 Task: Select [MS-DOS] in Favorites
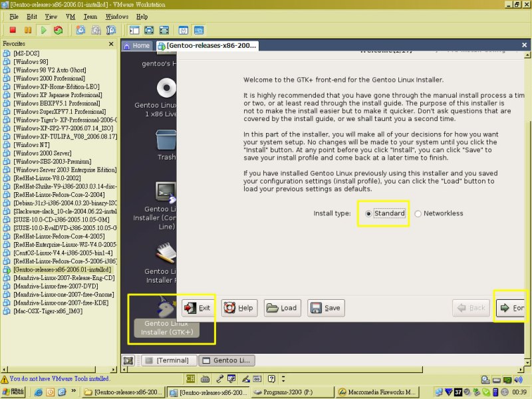[26, 53]
